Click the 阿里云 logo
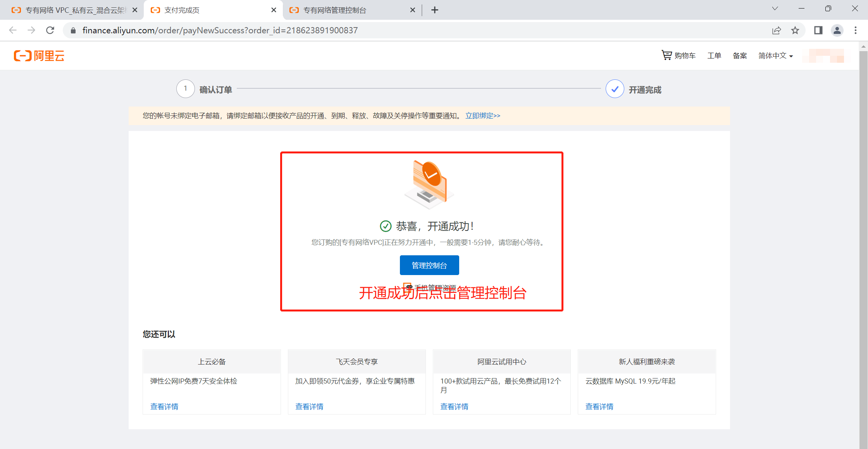This screenshot has height=449, width=868. [x=39, y=56]
